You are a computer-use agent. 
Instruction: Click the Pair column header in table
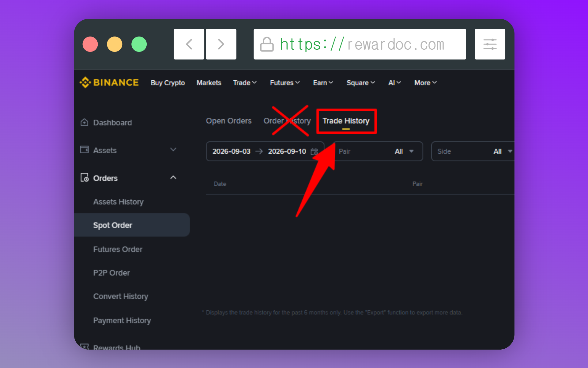(417, 184)
